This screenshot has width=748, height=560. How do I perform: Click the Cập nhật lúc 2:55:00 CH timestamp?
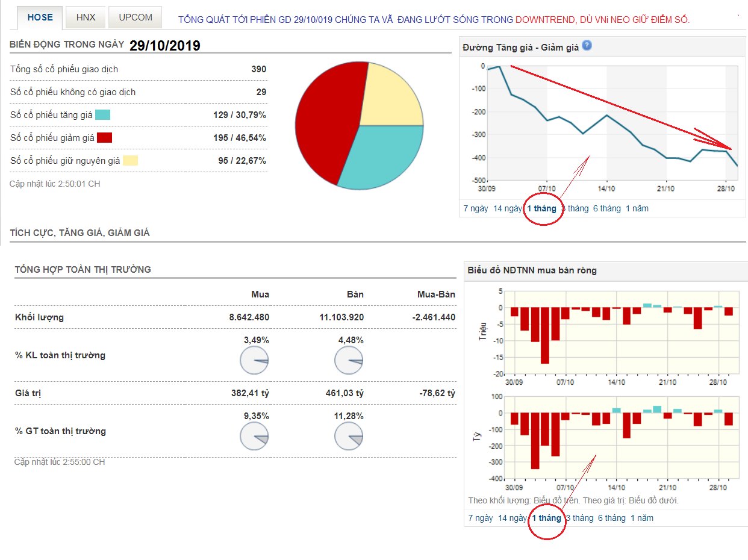pyautogui.click(x=60, y=462)
